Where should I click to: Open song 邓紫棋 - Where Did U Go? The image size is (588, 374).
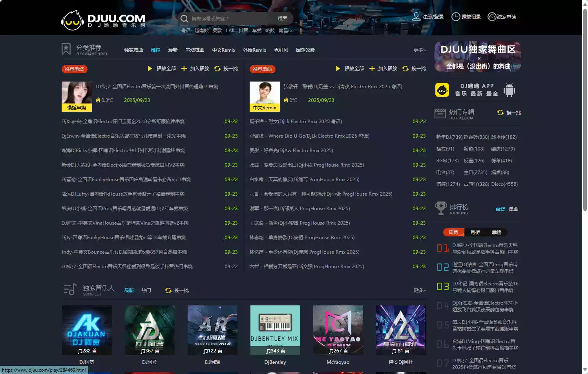point(309,136)
